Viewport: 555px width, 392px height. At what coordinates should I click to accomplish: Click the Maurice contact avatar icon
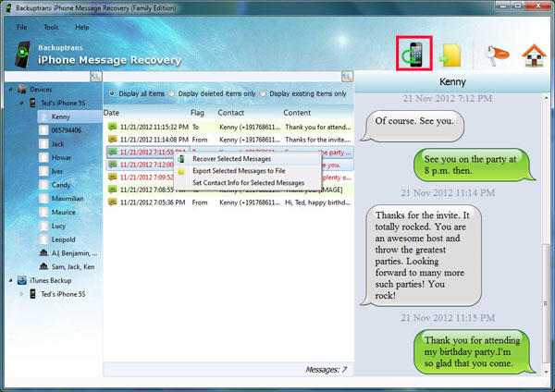click(43, 213)
